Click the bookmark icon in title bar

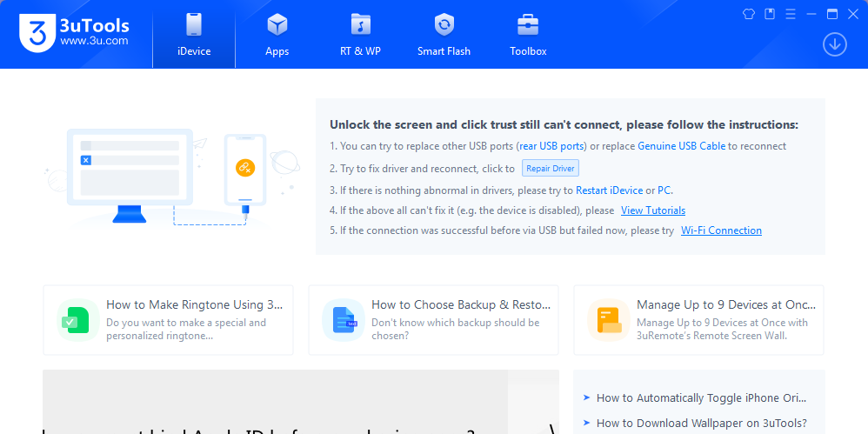tap(770, 14)
